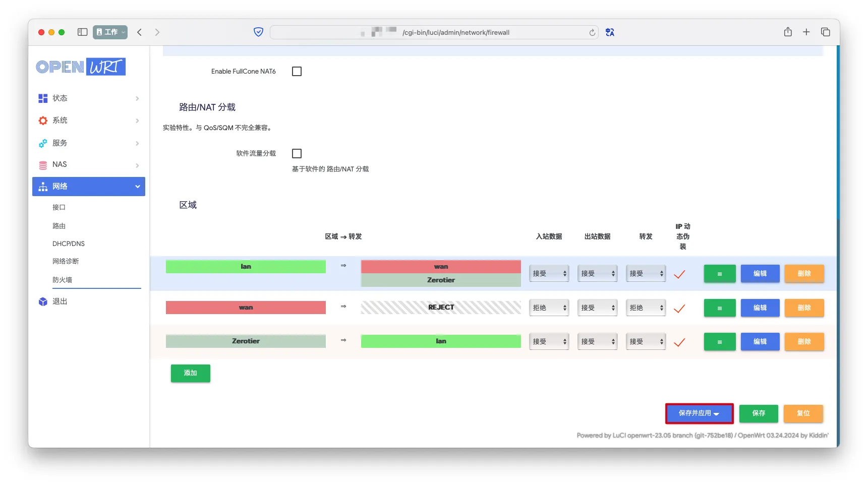Open a new tab with plus icon

(806, 32)
